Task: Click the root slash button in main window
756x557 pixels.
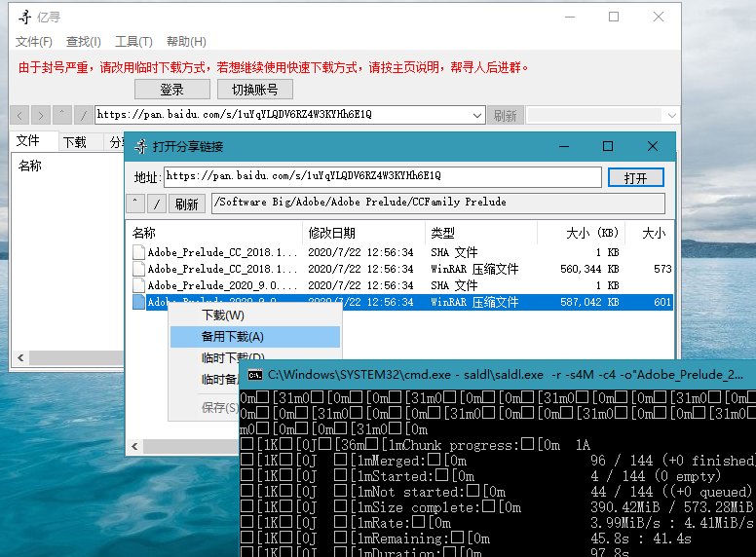Action: (x=84, y=115)
